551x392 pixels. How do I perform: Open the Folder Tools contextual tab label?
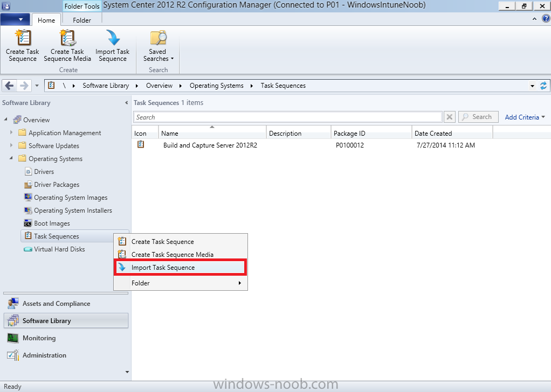coord(82,6)
